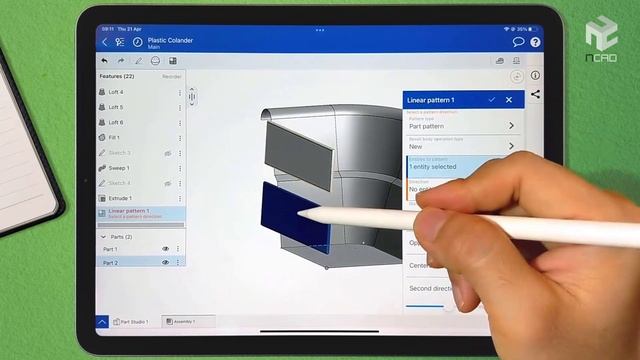
Task: Collapse the Parts (2) list
Action: (x=103, y=237)
